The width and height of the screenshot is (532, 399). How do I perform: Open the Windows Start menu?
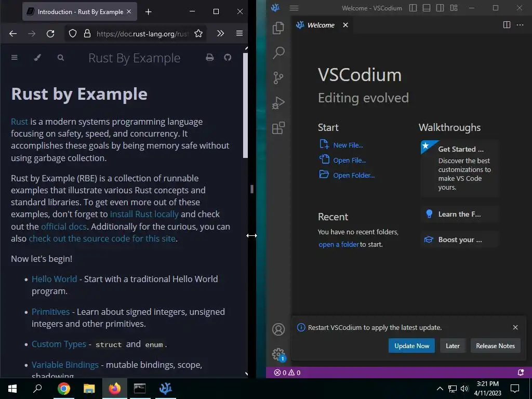(x=12, y=389)
